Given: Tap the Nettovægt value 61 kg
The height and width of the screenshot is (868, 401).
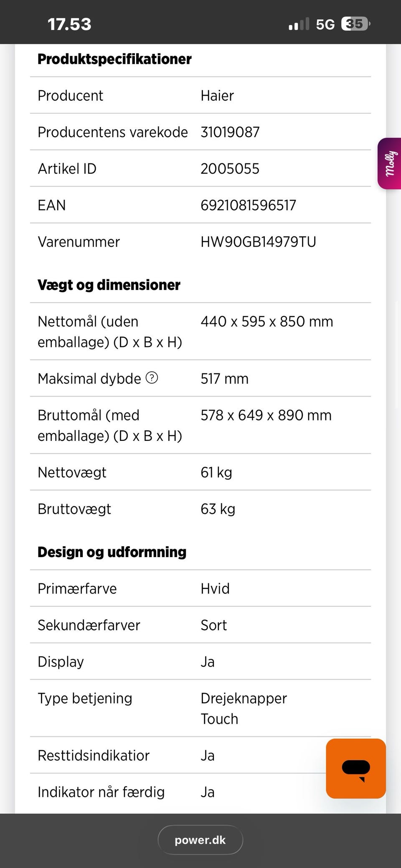Looking at the screenshot, I should (216, 472).
